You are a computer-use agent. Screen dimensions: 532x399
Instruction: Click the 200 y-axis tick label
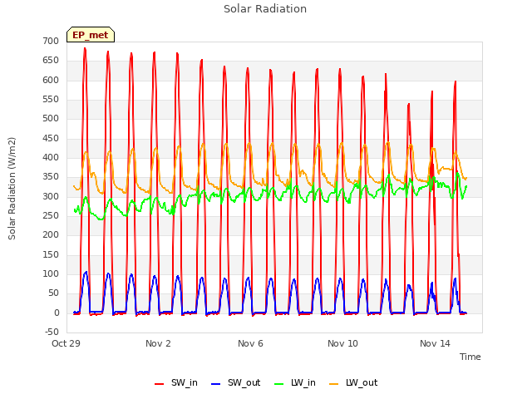click(51, 234)
